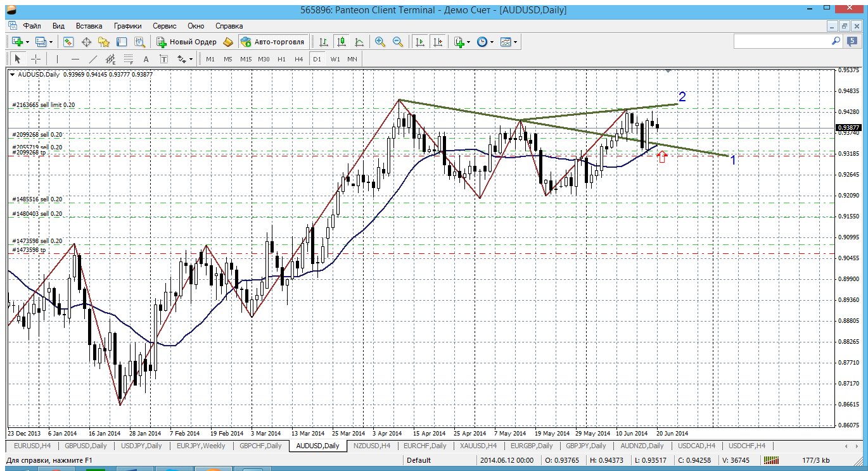The width and height of the screenshot is (868, 471).
Task: Open the Market Watch window icon
Action: (x=68, y=42)
